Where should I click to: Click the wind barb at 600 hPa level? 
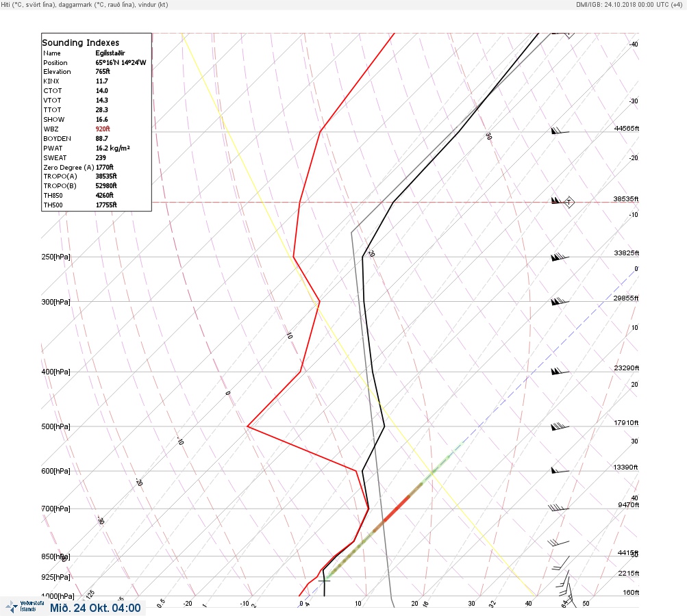pyautogui.click(x=560, y=471)
